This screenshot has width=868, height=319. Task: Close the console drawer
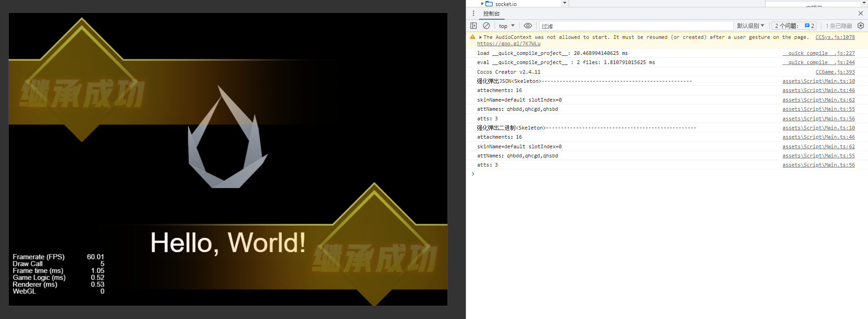[861, 13]
